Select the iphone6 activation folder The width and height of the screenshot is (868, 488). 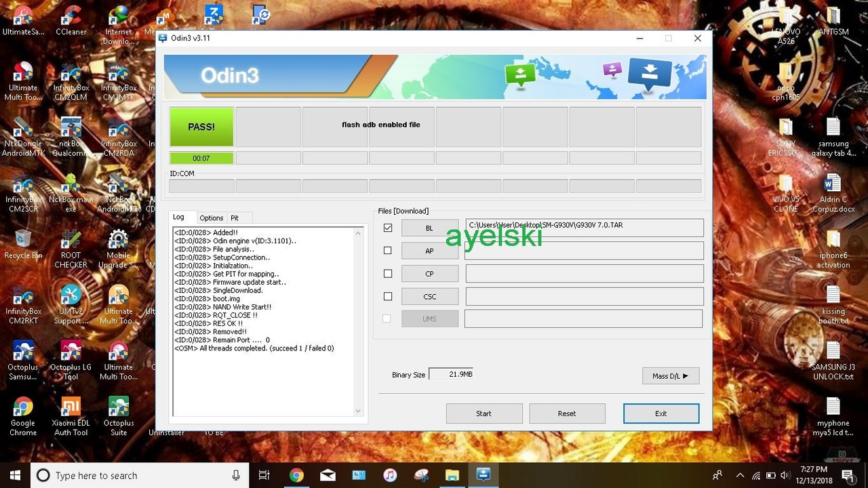833,249
